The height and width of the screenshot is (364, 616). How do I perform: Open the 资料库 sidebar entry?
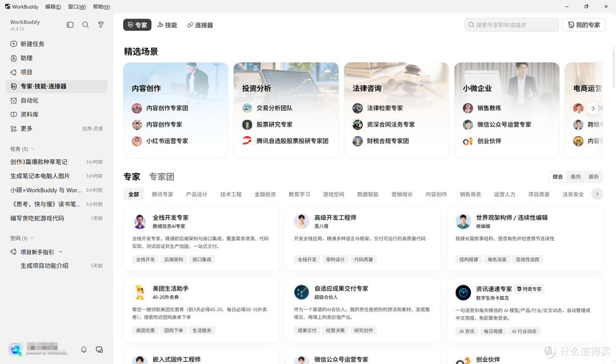(x=56, y=114)
